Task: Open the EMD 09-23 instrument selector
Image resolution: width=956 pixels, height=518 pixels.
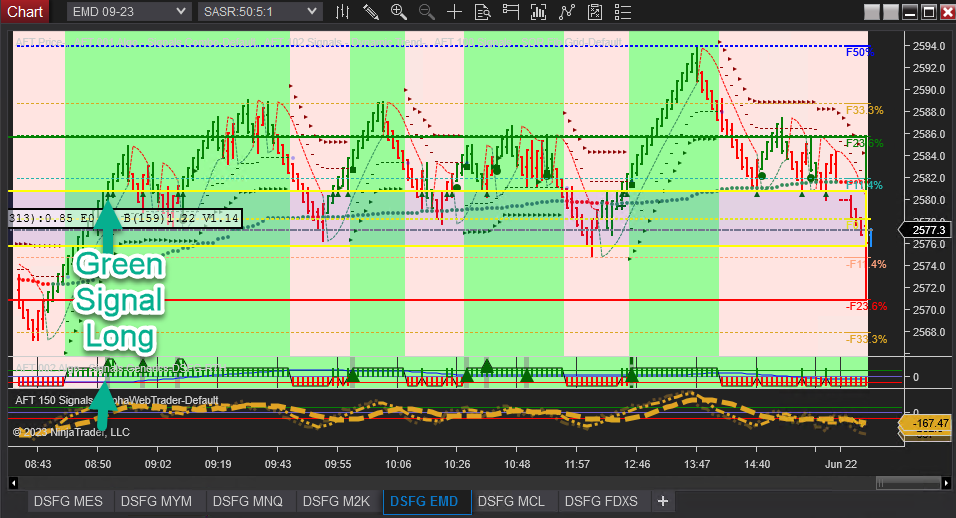Action: 128,12
